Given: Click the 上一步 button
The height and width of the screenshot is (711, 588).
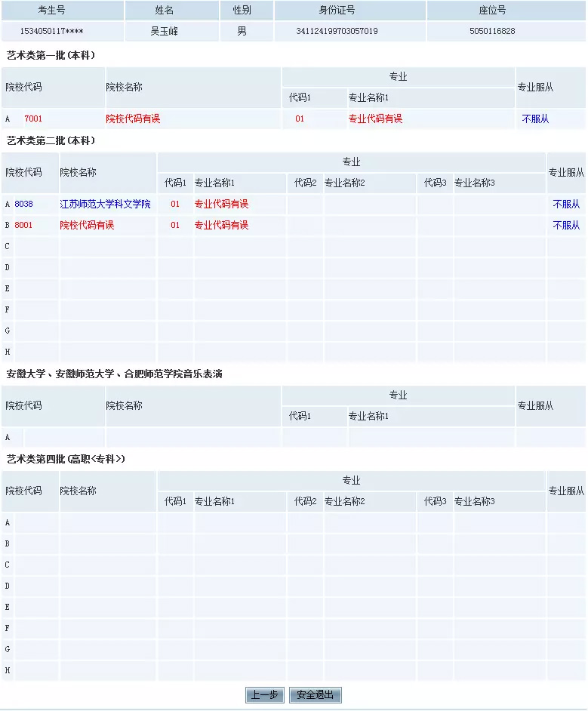Looking at the screenshot, I should point(265,694).
